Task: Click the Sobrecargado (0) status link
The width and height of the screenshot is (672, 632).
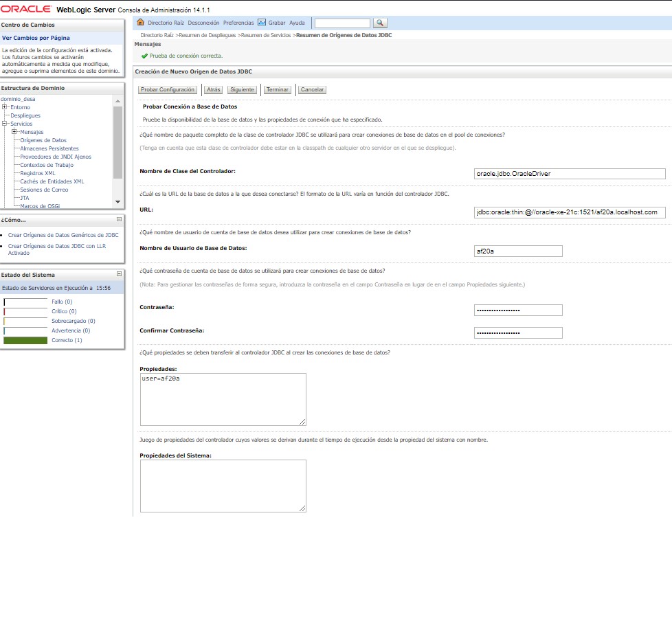Action: coord(74,321)
